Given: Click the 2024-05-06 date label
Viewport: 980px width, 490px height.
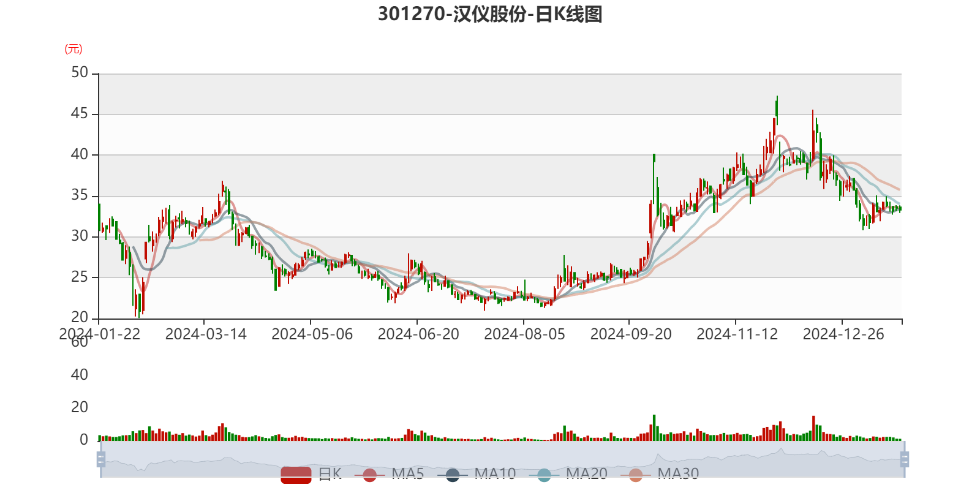Looking at the screenshot, I should (312, 334).
